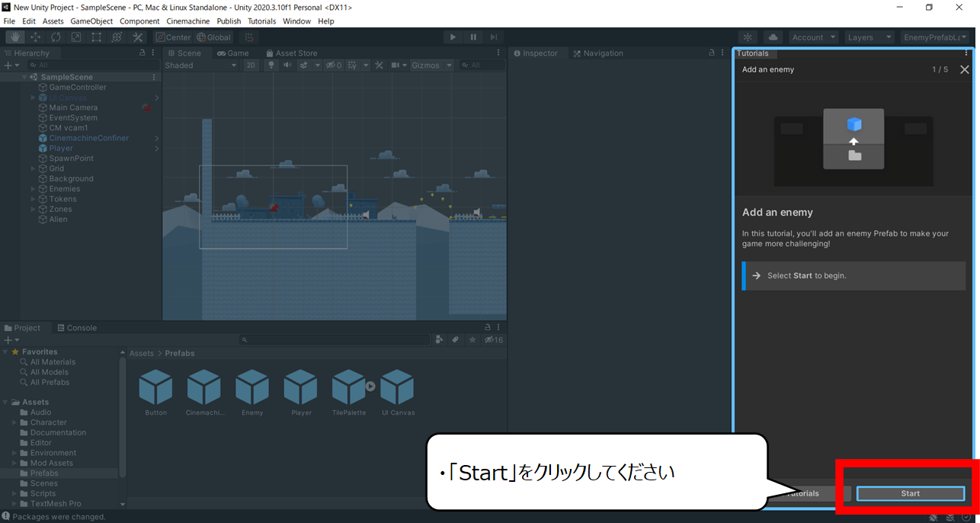Lock the Hierarchy panel
980x523 pixels.
pyautogui.click(x=143, y=53)
